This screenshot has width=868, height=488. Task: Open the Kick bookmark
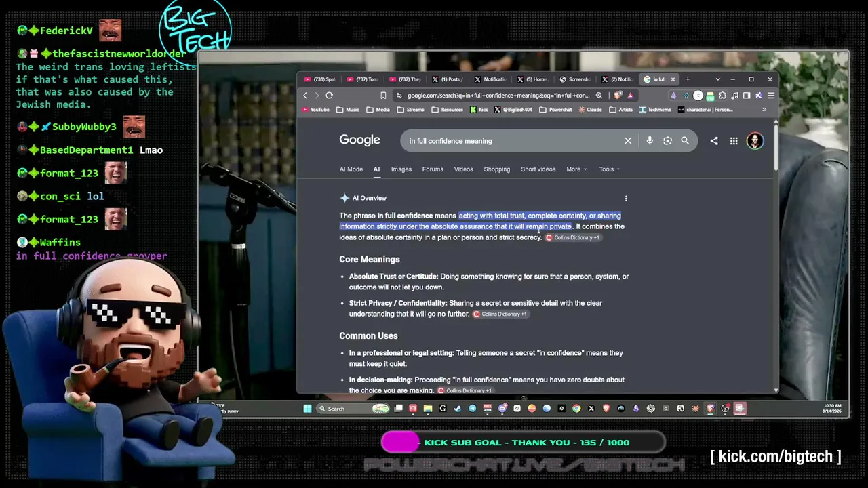(x=479, y=110)
